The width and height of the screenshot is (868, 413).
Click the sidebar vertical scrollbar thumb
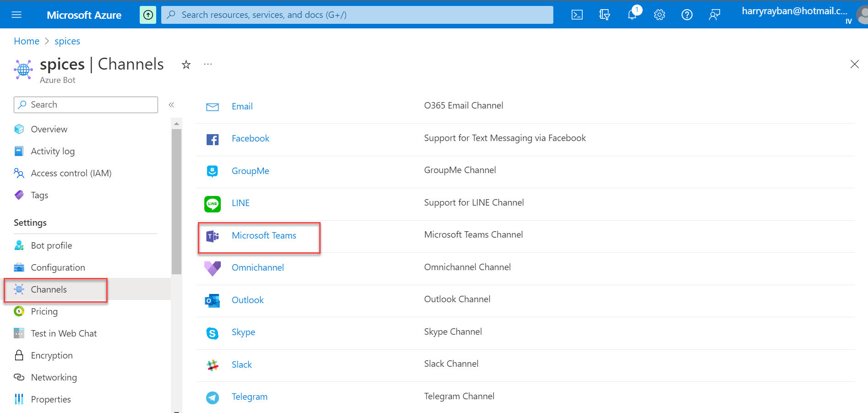tap(176, 201)
